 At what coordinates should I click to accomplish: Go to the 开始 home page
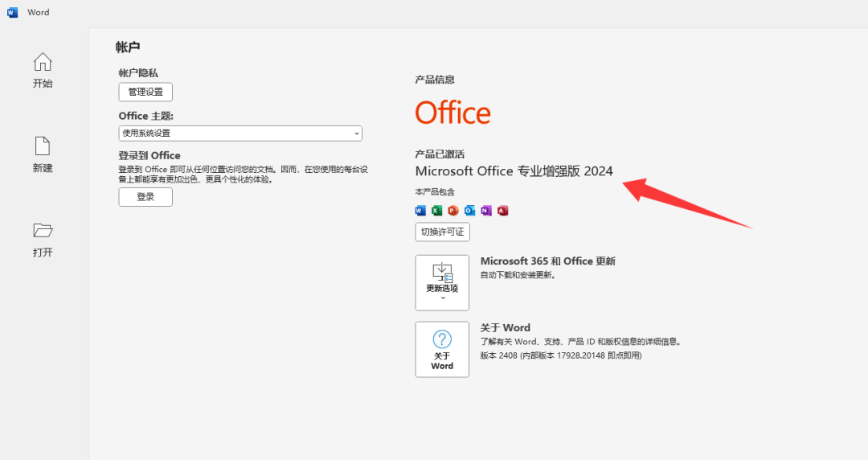43,71
